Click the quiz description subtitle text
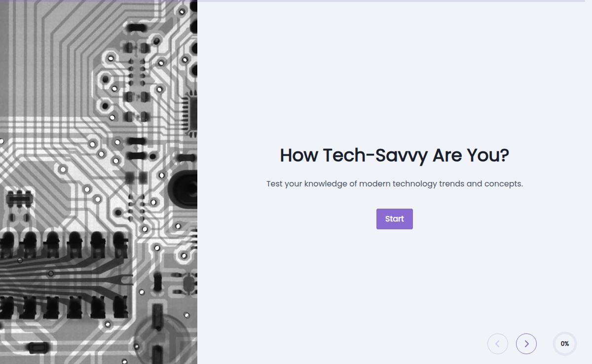The height and width of the screenshot is (364, 592). tap(394, 183)
